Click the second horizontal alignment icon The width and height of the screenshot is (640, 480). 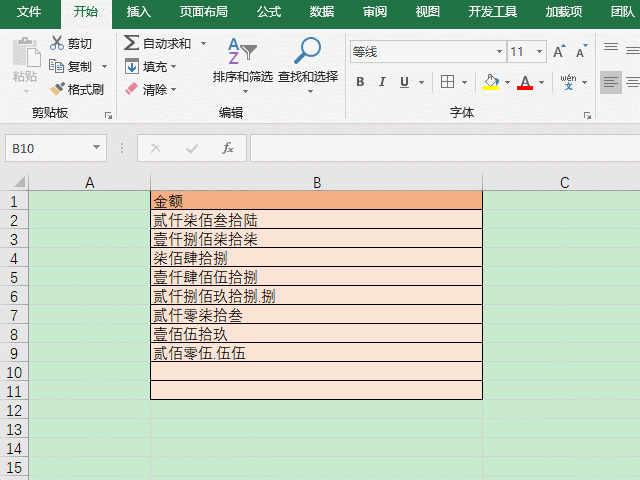(632, 82)
